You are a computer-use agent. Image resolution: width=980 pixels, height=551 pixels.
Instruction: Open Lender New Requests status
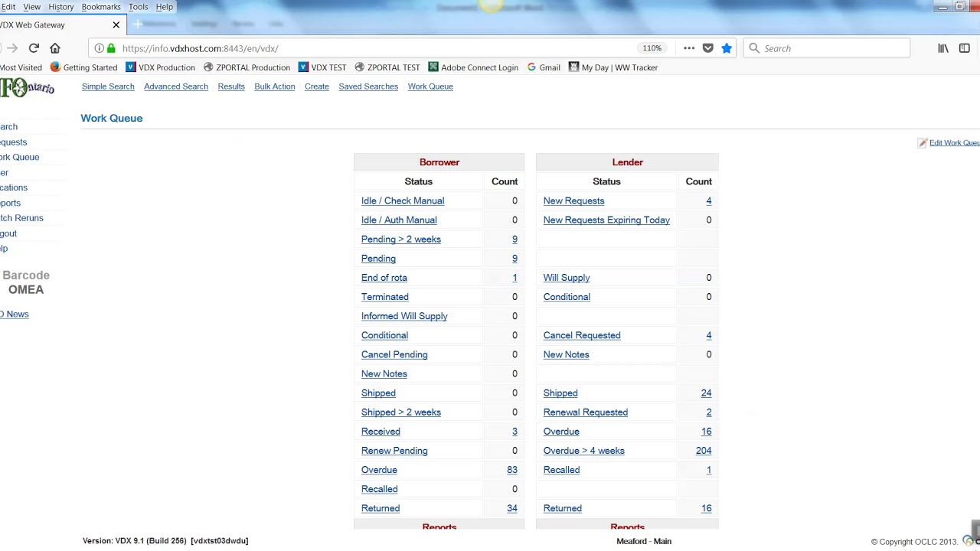[574, 201]
